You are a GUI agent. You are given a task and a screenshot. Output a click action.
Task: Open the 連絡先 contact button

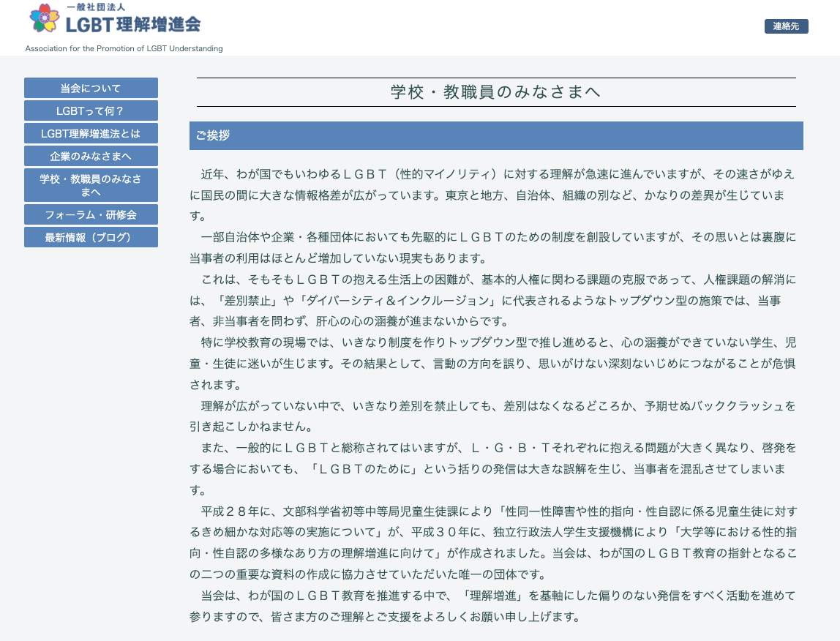tap(786, 26)
